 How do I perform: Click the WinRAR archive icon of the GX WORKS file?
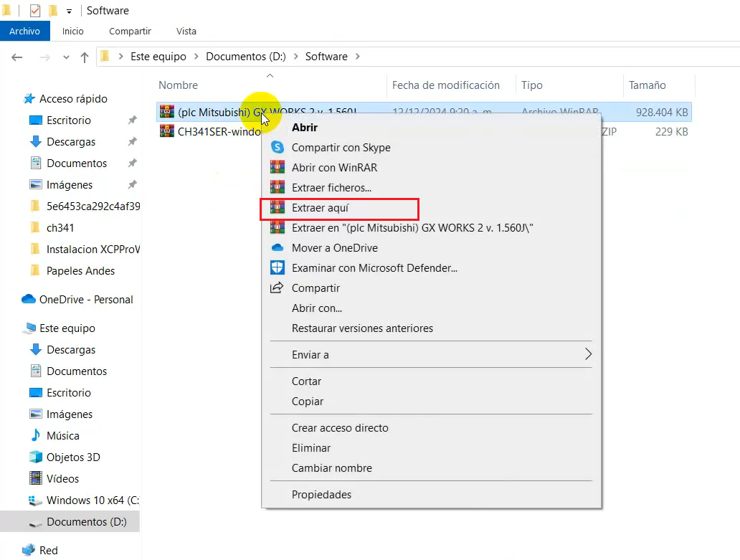click(166, 111)
